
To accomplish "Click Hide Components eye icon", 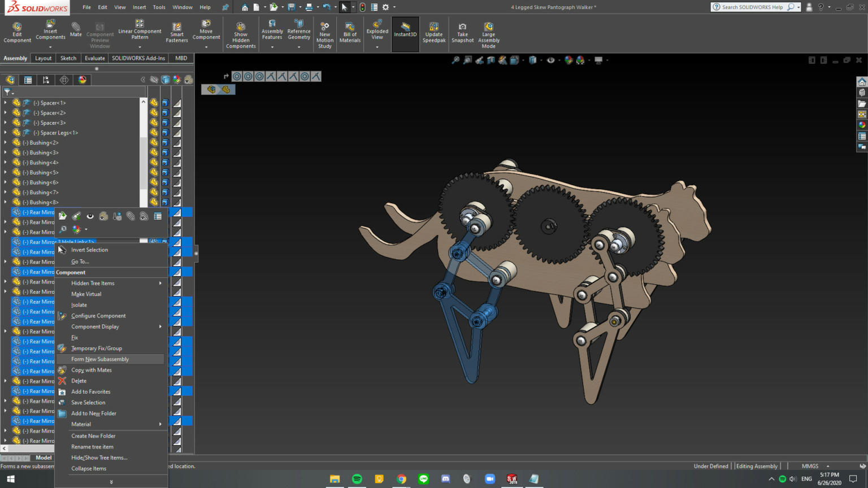I will tap(90, 216).
